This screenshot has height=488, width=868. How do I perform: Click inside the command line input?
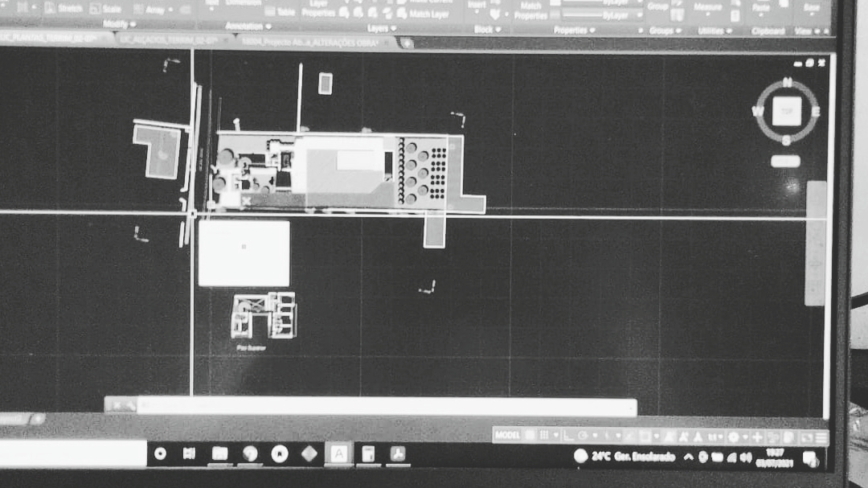[387, 407]
